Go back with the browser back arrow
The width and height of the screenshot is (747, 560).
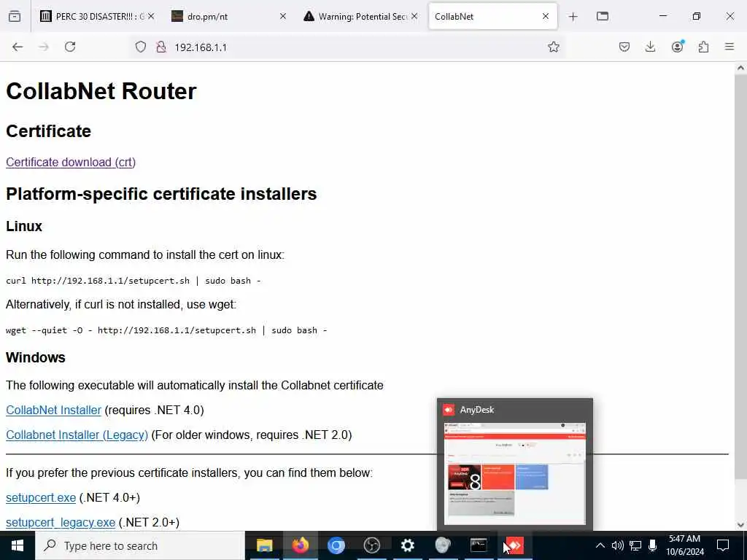coord(18,47)
